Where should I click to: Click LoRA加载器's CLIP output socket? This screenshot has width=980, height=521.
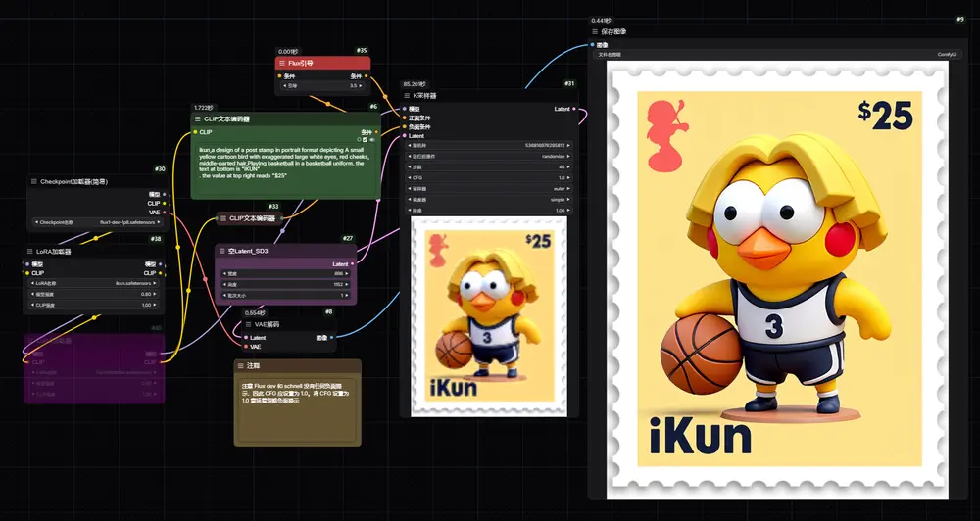pyautogui.click(x=161, y=273)
